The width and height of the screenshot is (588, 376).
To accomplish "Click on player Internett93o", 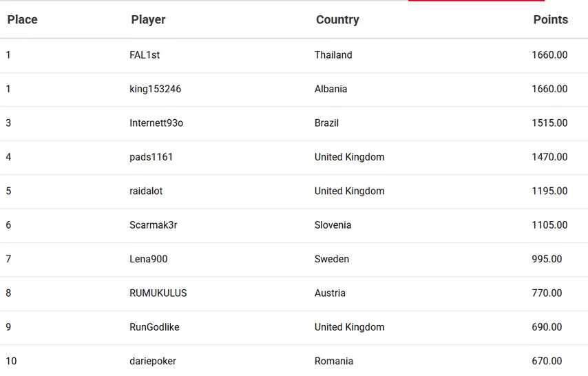I will 156,123.
